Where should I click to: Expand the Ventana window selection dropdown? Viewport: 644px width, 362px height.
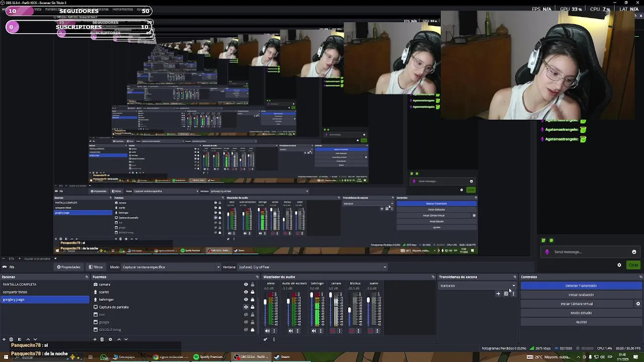click(x=312, y=267)
